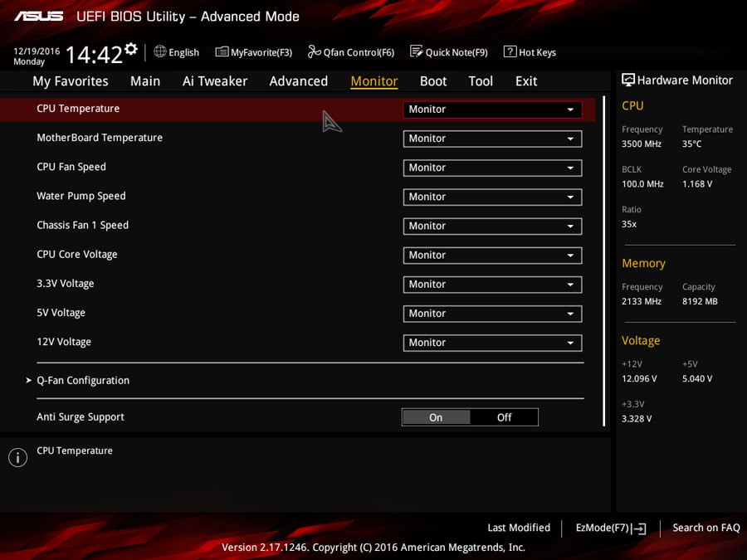Launch Qfan Control(F6) label
747x560 pixels.
pos(359,52)
